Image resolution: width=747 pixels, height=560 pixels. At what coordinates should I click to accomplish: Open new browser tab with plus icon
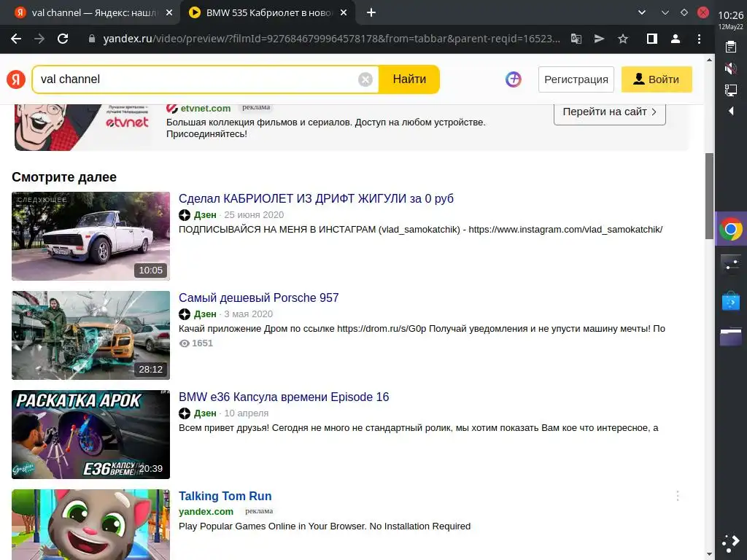click(x=371, y=13)
